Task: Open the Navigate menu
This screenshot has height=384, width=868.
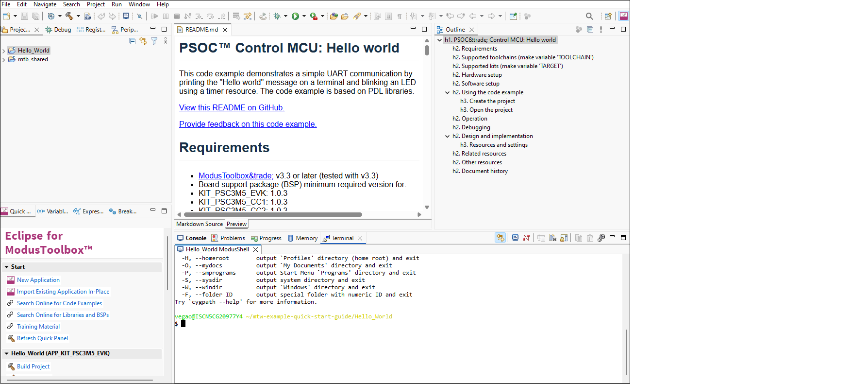Action: [x=45, y=4]
